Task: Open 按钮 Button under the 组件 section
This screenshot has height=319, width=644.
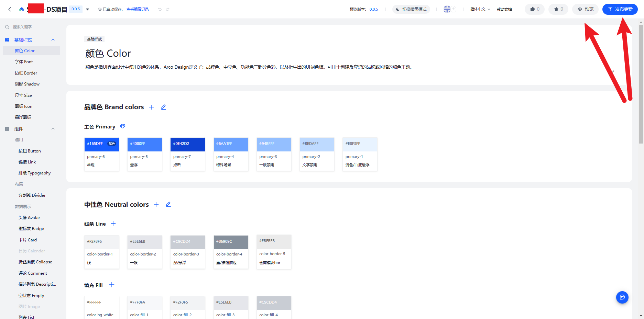Action: [x=29, y=151]
